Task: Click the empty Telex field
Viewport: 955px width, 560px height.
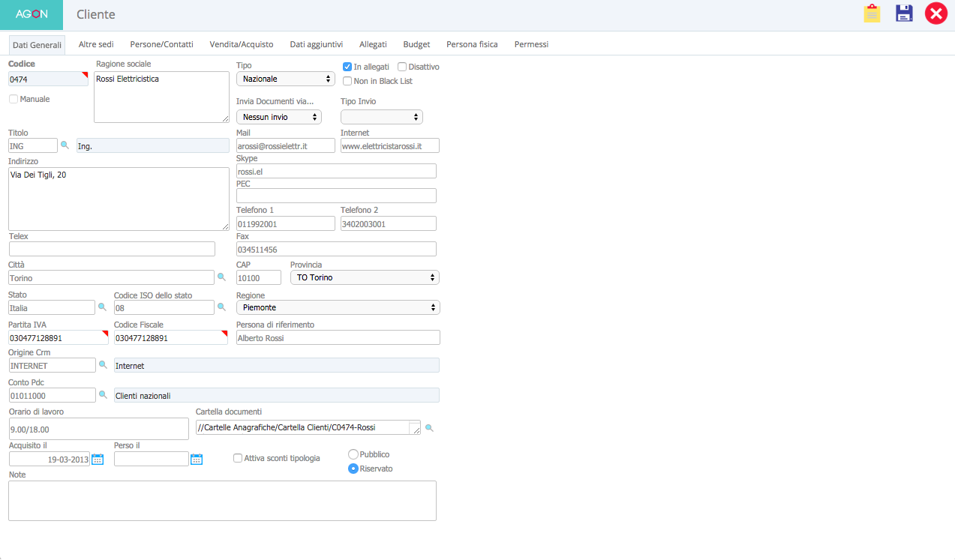Action: pyautogui.click(x=112, y=249)
